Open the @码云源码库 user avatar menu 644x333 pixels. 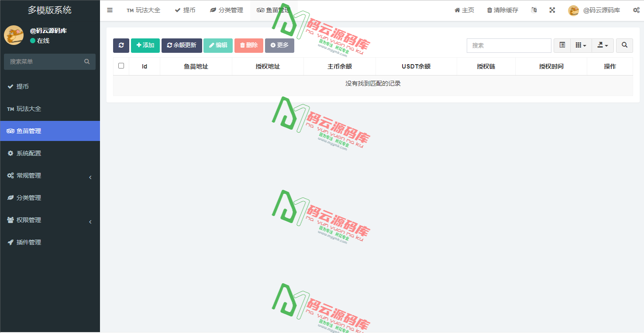pos(573,10)
